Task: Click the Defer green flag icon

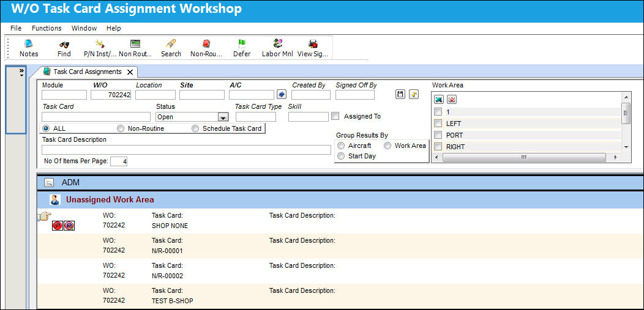Action: click(241, 43)
